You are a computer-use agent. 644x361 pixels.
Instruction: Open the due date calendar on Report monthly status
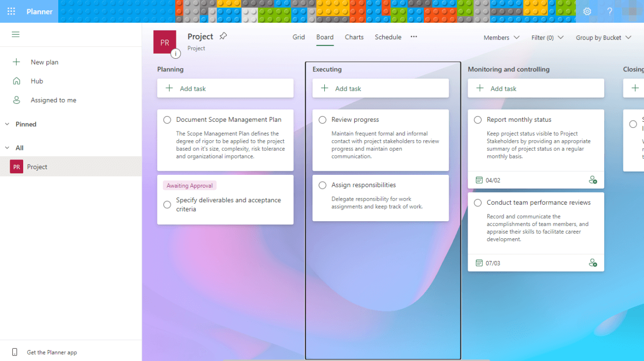480,179
